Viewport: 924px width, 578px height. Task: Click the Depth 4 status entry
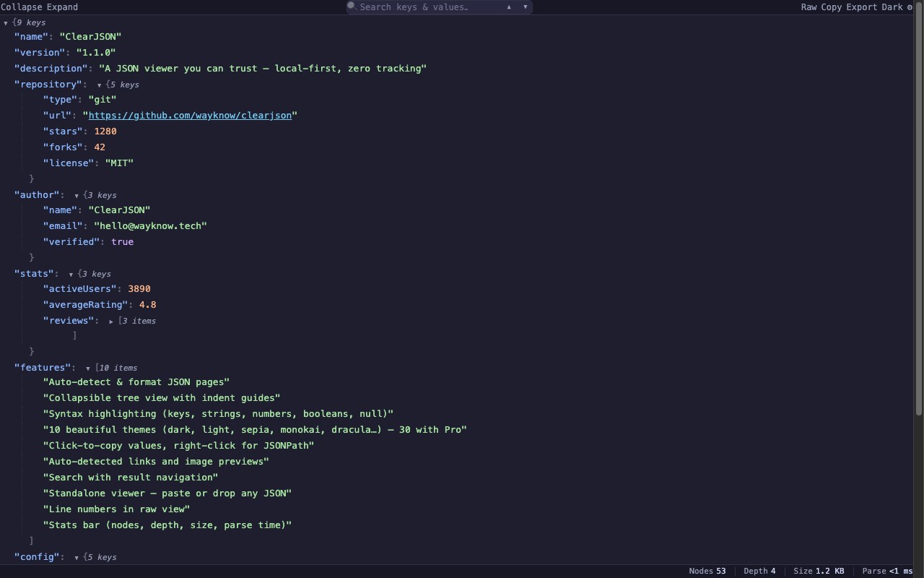[759, 571]
